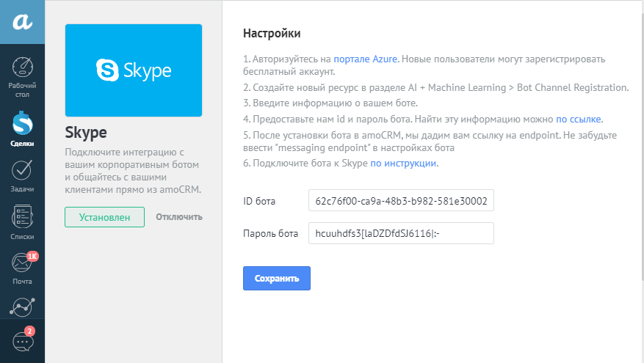Click the Пароль бота input field
644x363 pixels.
[401, 233]
